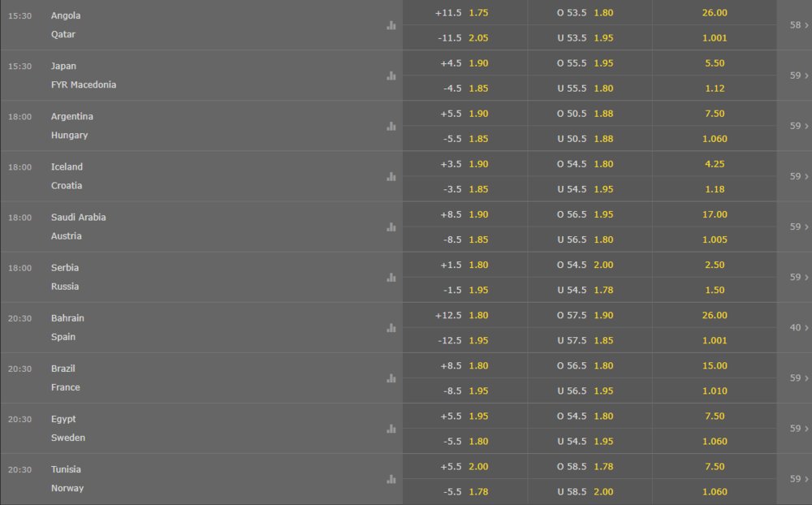Expand 40 markets for Bahrain vs Spain
The width and height of the screenshot is (812, 505).
798,327
